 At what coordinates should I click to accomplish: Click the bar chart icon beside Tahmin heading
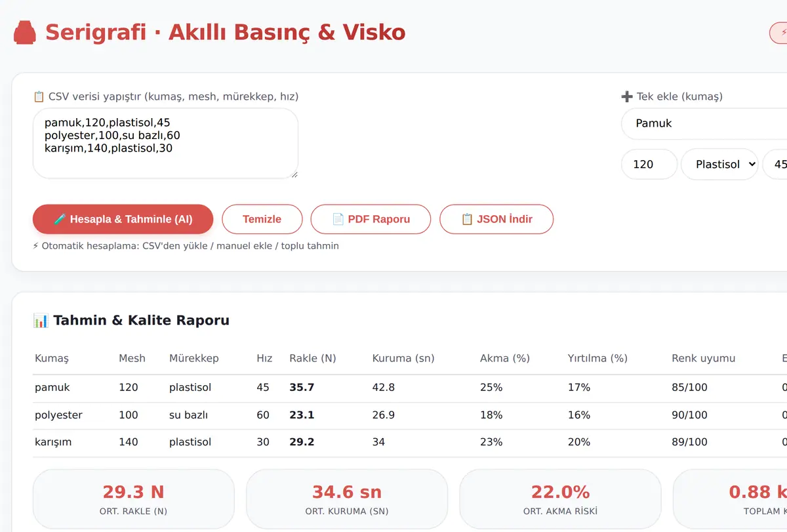pyautogui.click(x=41, y=321)
